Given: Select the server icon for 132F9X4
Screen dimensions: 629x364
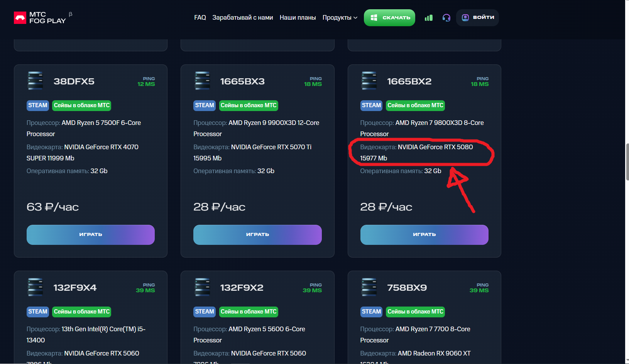Looking at the screenshot, I should click(x=36, y=287).
